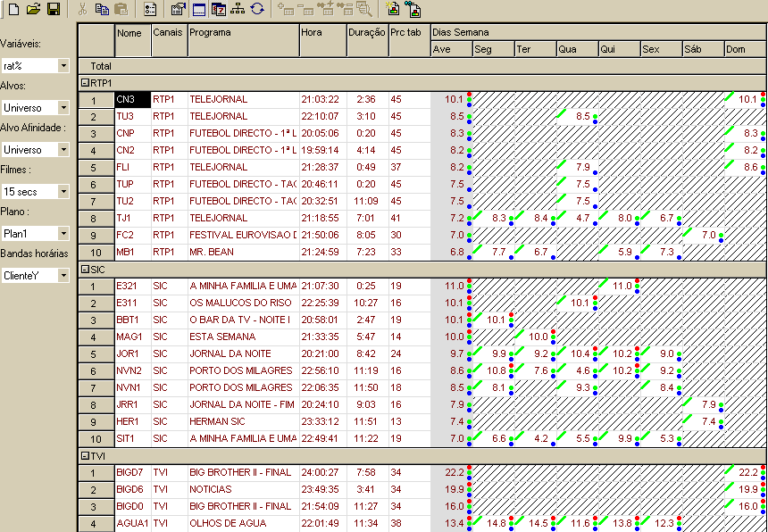The width and height of the screenshot is (768, 532).
Task: Select the Total row
Action: point(422,66)
